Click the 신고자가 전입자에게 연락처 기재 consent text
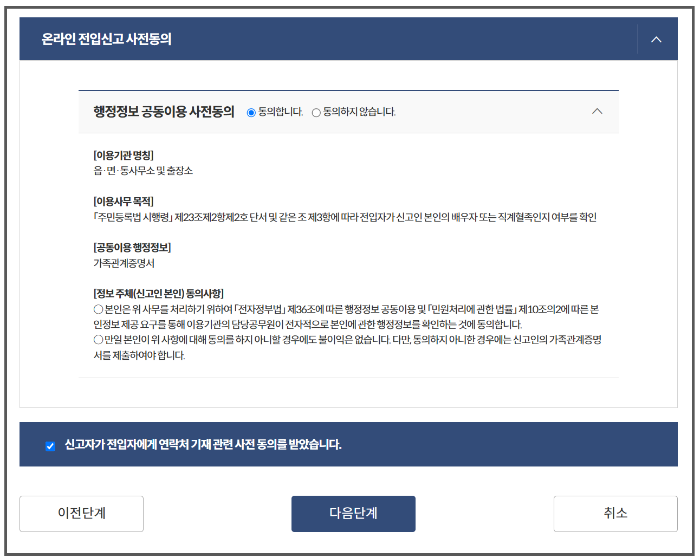Screen dimensions: 700x558 point(203,445)
